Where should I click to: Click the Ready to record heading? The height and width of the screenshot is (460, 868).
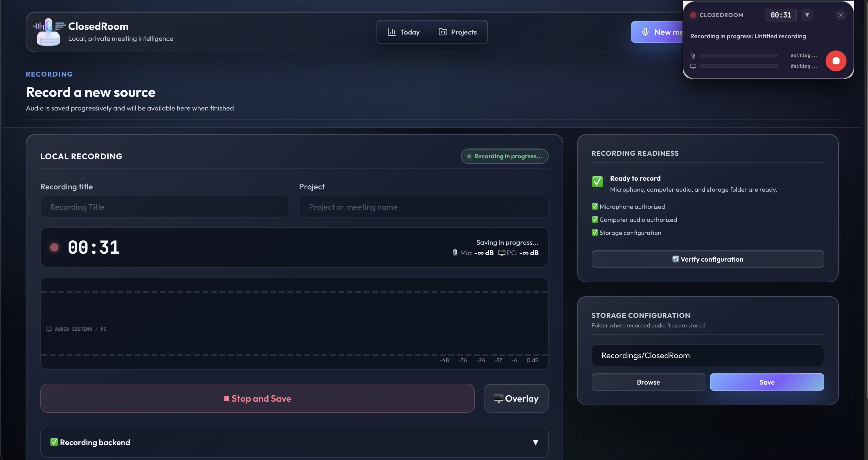pyautogui.click(x=635, y=178)
